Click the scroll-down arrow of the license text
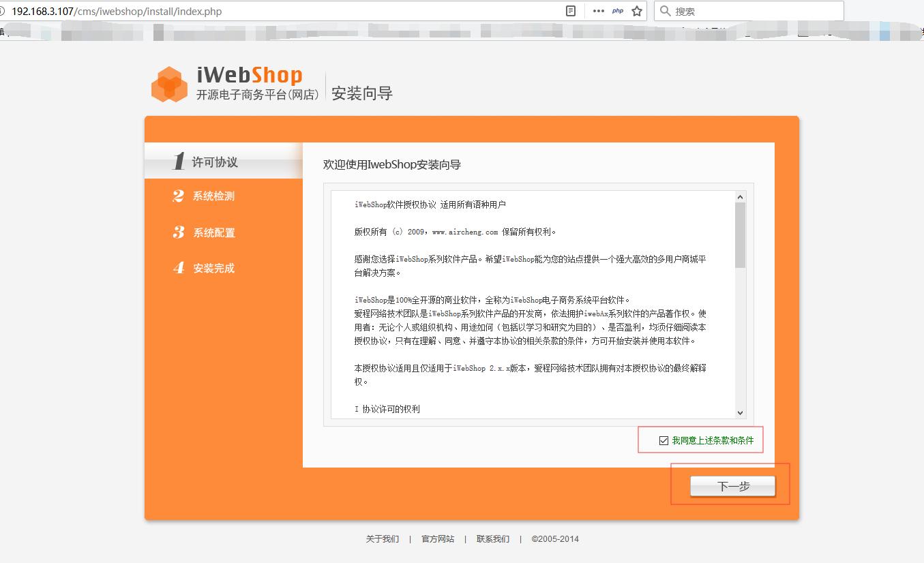This screenshot has width=924, height=563. pos(741,412)
